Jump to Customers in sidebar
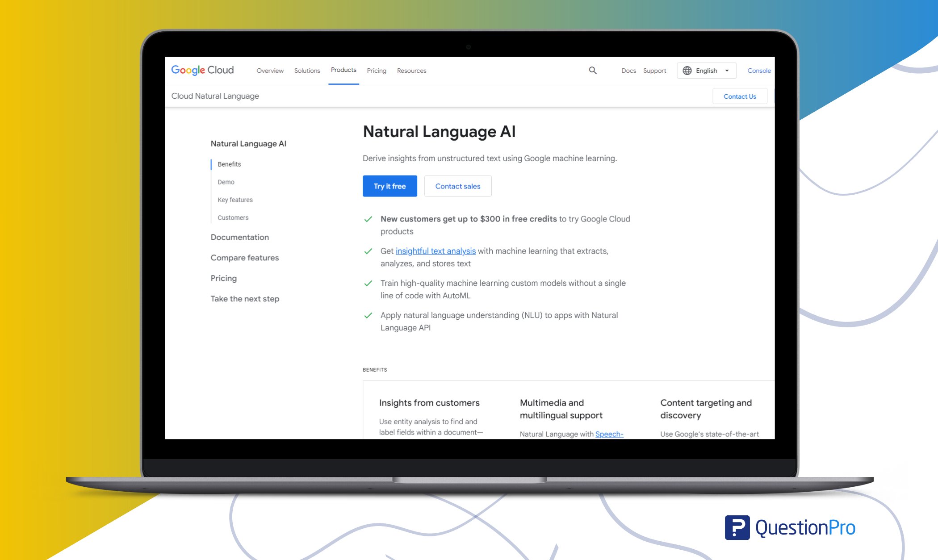 pyautogui.click(x=233, y=218)
